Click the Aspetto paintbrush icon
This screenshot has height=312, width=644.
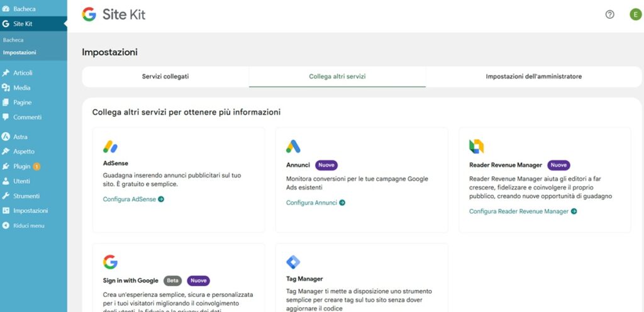pyautogui.click(x=6, y=152)
